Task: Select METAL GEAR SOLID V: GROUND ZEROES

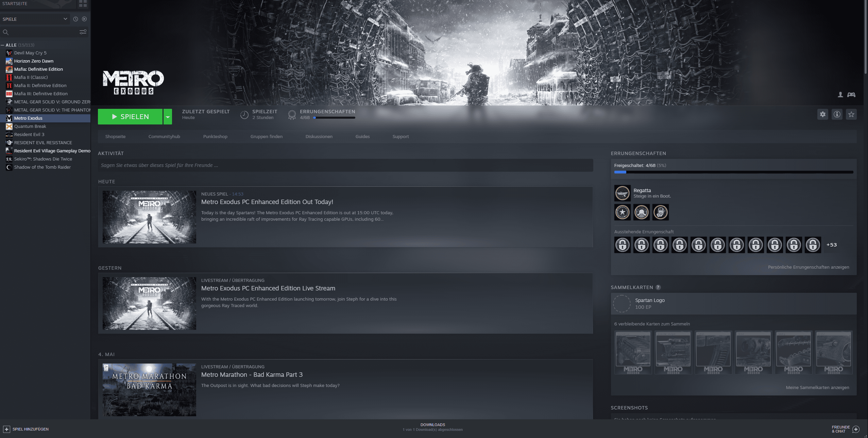Action: [45, 102]
